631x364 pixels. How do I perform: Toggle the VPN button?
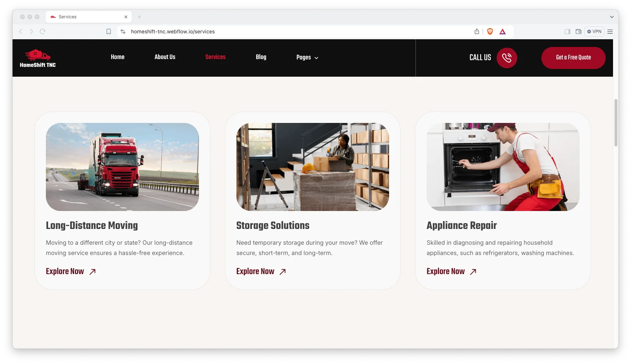[x=594, y=32]
